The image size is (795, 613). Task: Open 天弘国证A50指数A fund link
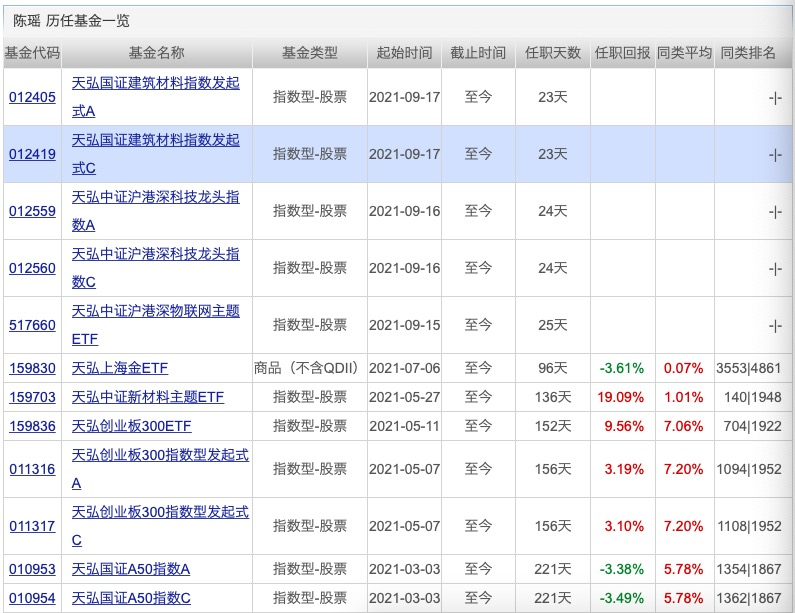[x=131, y=569]
